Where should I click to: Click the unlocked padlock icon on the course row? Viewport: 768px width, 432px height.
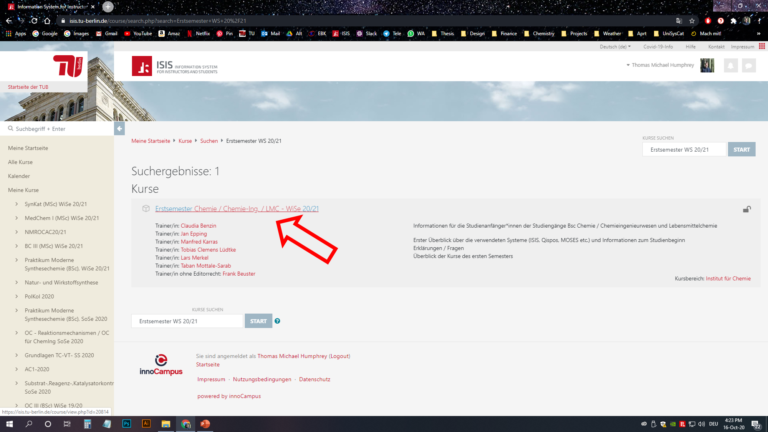click(x=746, y=209)
